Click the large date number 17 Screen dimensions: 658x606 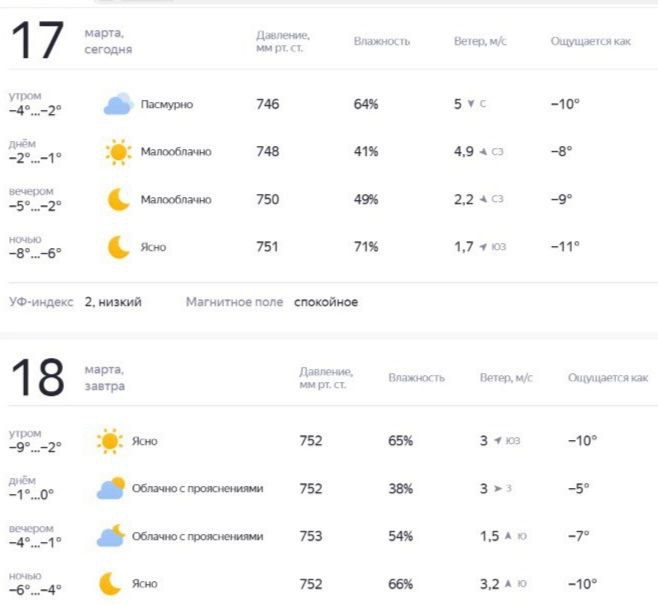click(37, 42)
